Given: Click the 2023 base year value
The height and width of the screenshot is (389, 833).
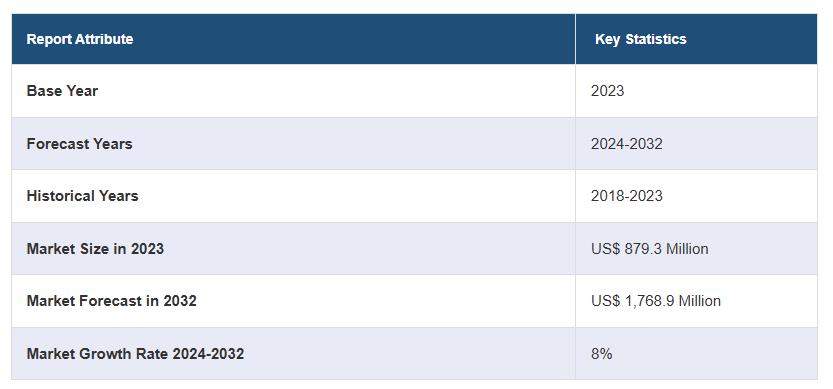Looking at the screenshot, I should pyautogui.click(x=607, y=91).
